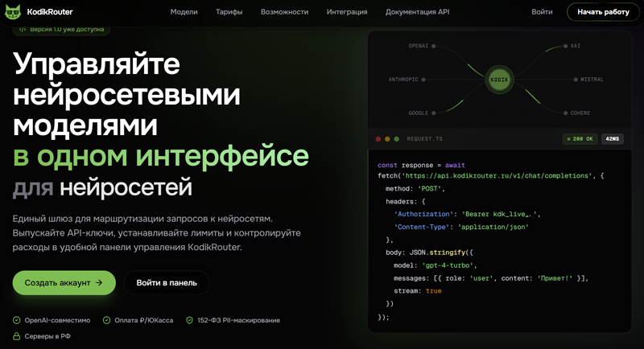The image size is (644, 349).
Task: Click the 152-ФЗ PII-маскирование text
Action: tap(238, 320)
